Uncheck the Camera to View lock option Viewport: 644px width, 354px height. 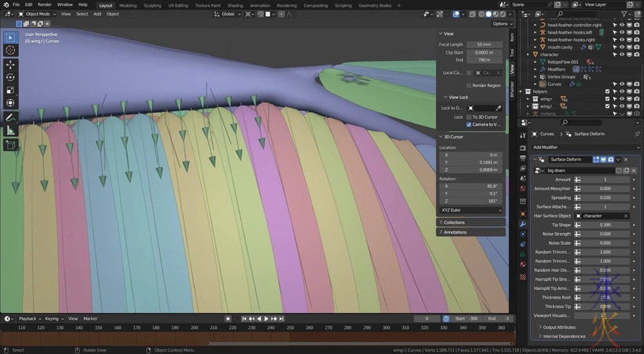click(469, 124)
